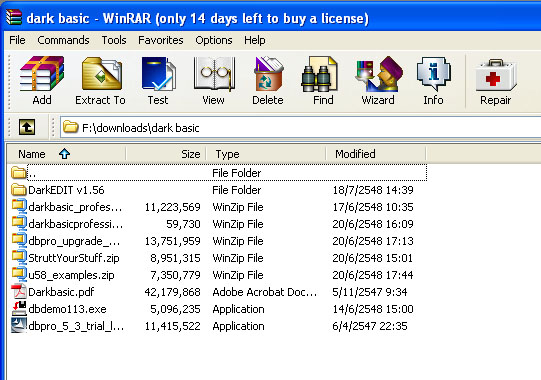Click the Delete toolbar icon
The width and height of the screenshot is (541, 380).
(268, 74)
